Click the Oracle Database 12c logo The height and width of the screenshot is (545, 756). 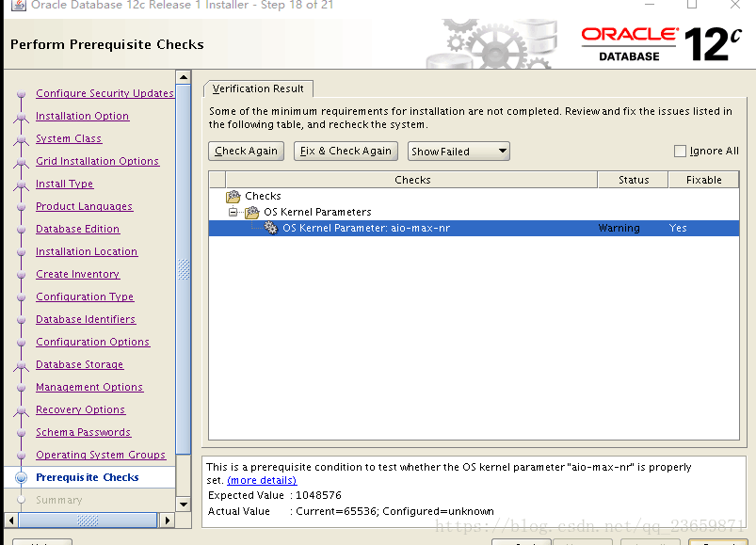click(661, 44)
